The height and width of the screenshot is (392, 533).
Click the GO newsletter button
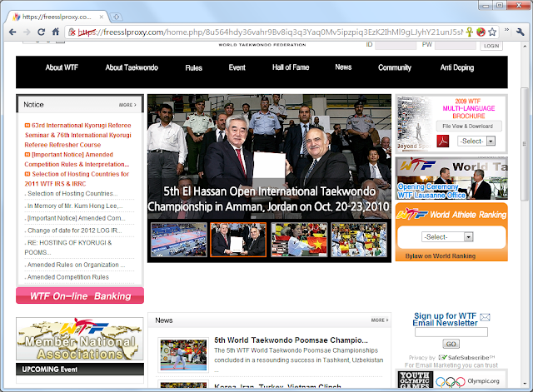click(x=451, y=344)
